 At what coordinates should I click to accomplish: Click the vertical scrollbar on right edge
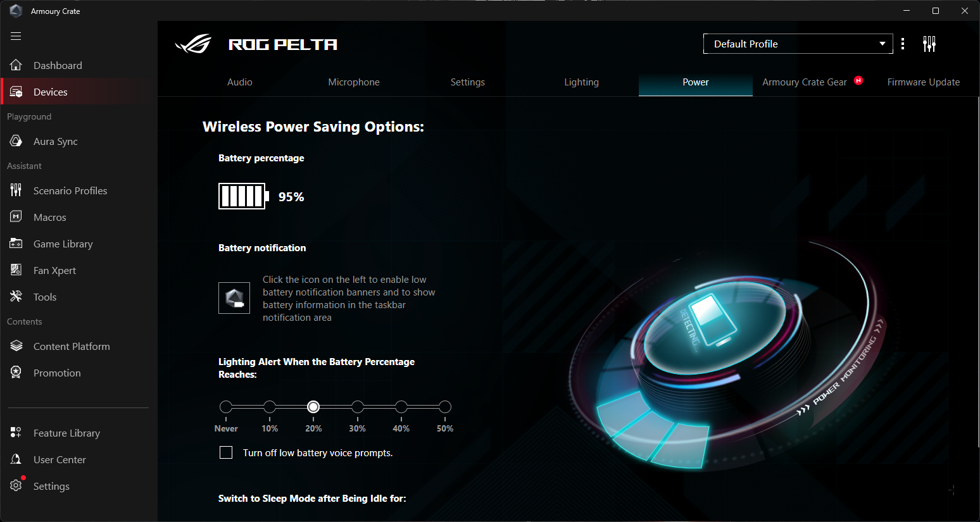(x=977, y=253)
